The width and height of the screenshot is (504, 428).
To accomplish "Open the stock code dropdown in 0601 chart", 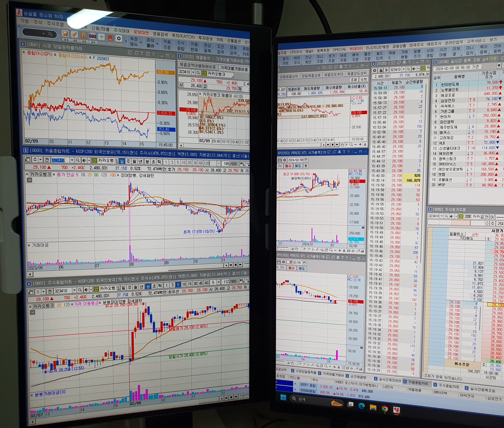I will click(x=74, y=290).
